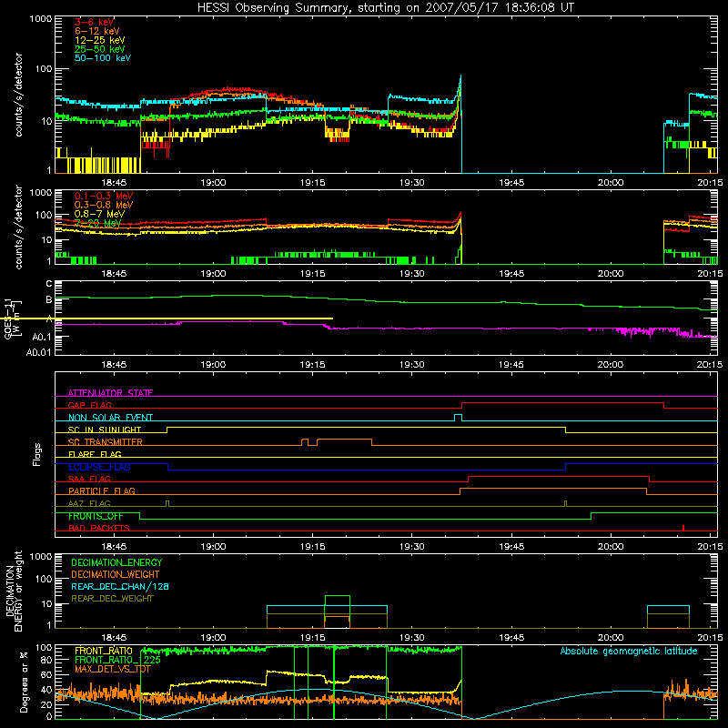Click the SC_TRANSMITTER flag label

coord(106,442)
